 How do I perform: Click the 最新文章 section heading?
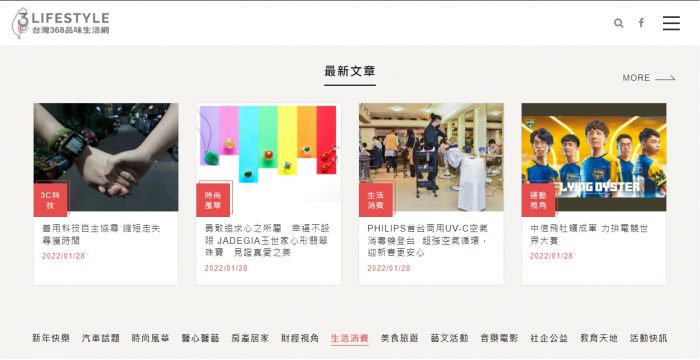(x=350, y=71)
